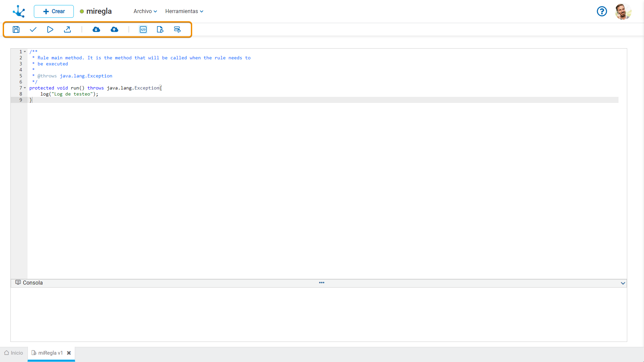
Task: Click the publish export arrow icon
Action: click(x=67, y=29)
